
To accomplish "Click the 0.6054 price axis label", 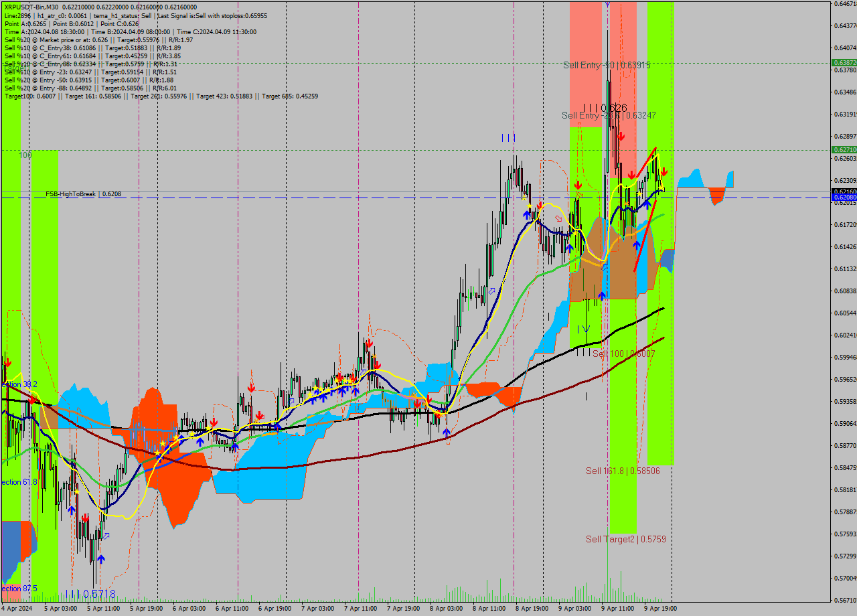I will (x=845, y=313).
